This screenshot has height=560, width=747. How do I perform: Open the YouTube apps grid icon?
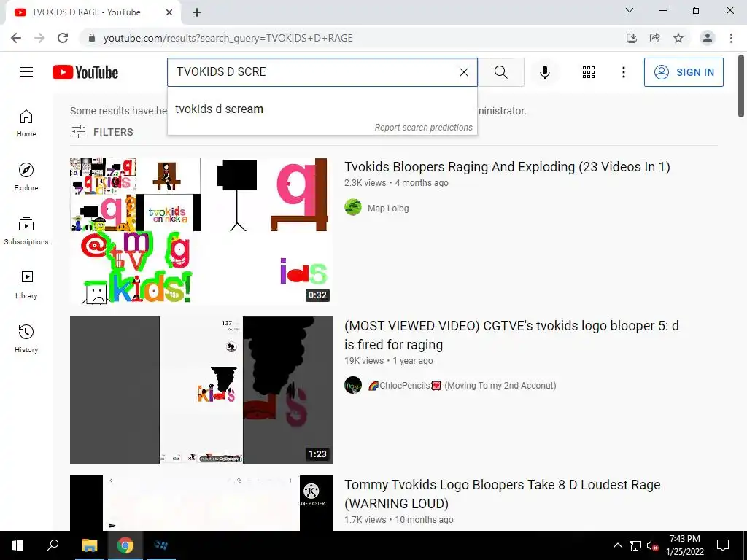pyautogui.click(x=589, y=72)
